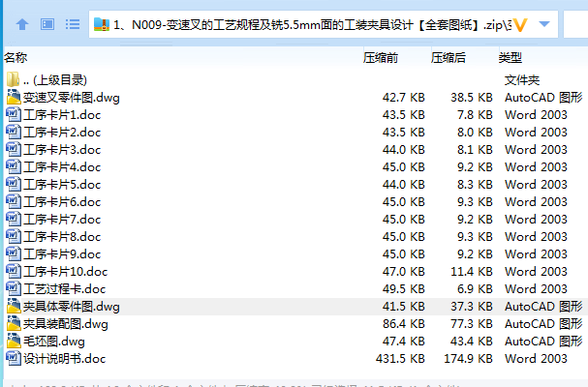Click the 工序卡片5.doc Word icon
This screenshot has width=588, height=387.
coord(14,185)
